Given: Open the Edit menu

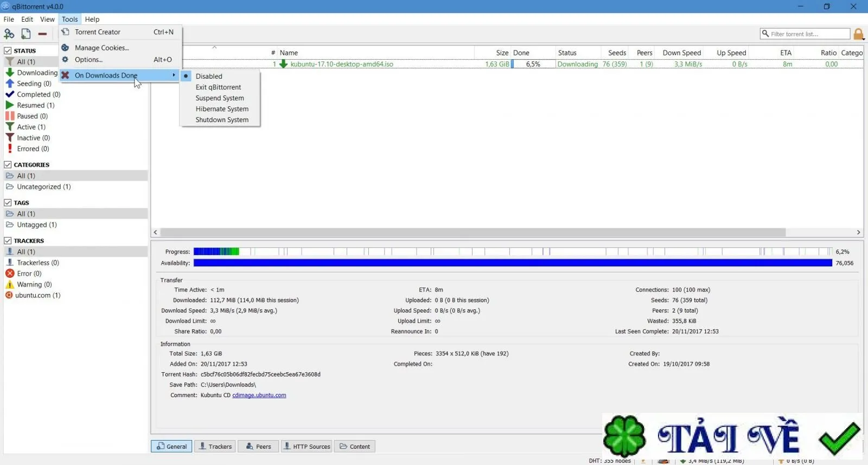Looking at the screenshot, I should 27,19.
